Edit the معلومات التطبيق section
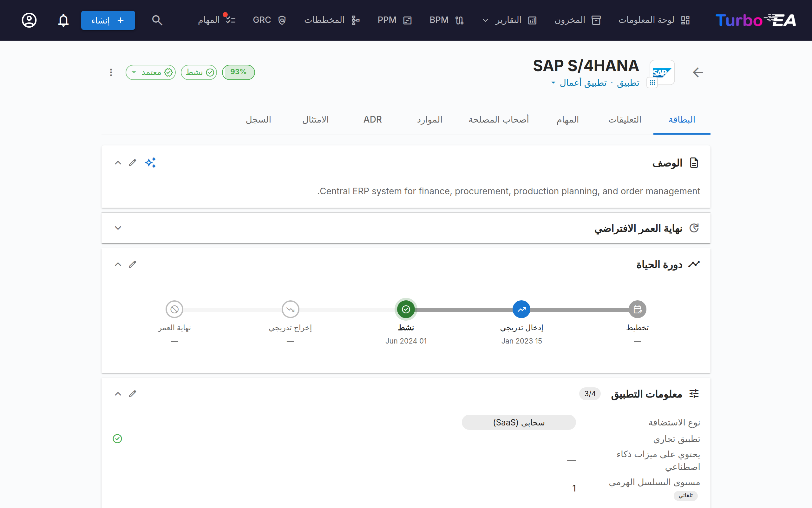Screen dimensions: 812x508 [x=133, y=394]
